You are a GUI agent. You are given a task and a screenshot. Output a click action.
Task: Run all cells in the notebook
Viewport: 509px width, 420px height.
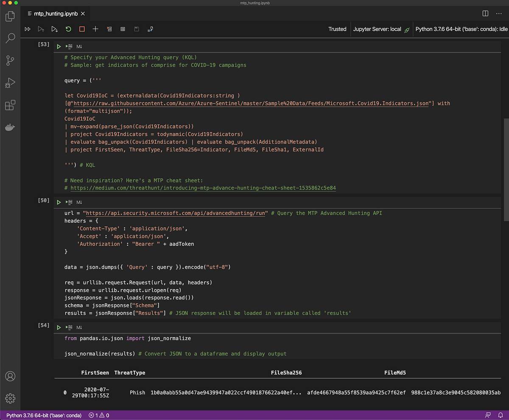28,29
